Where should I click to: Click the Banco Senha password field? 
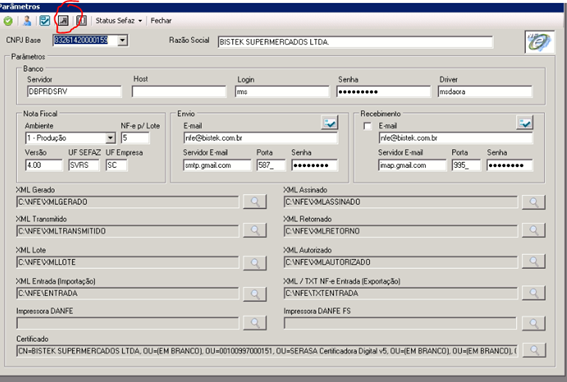tap(384, 92)
